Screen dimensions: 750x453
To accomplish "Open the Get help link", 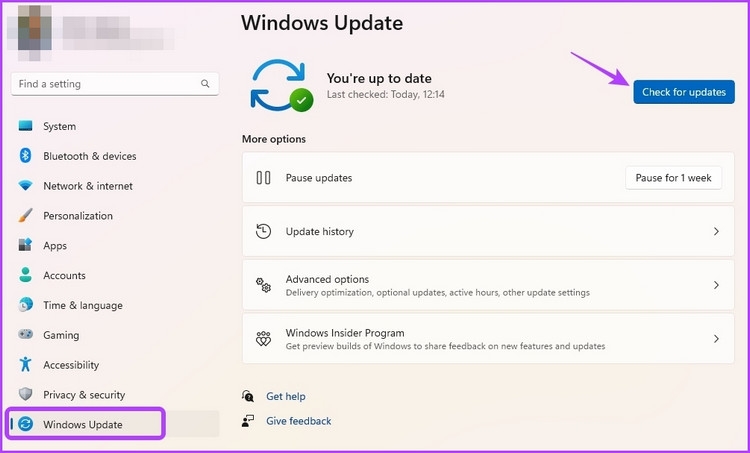I will [286, 396].
